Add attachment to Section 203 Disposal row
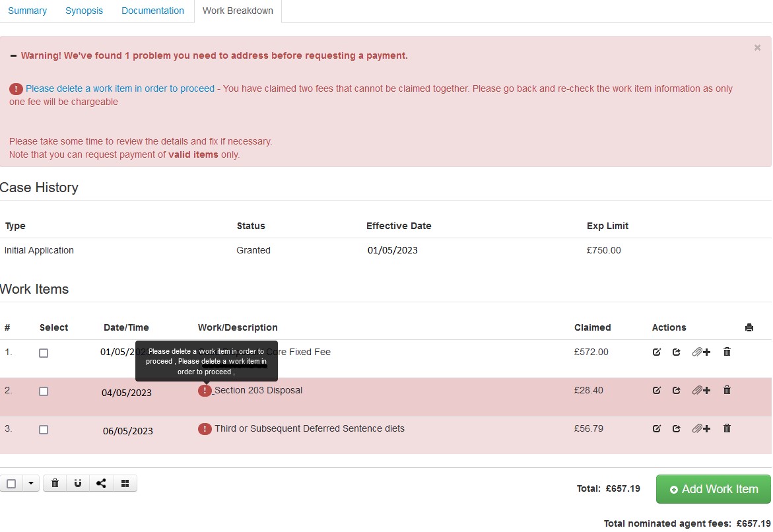Screen dimensions: 773x532 (701, 391)
